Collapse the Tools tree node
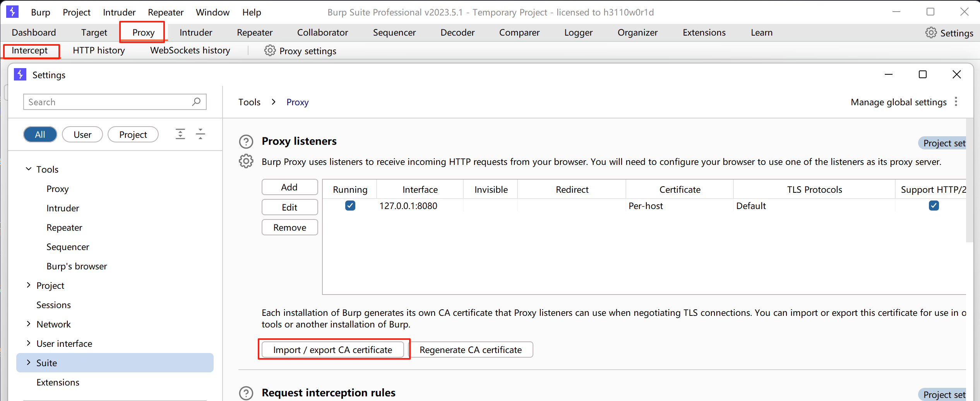Viewport: 980px width, 401px height. [x=29, y=169]
